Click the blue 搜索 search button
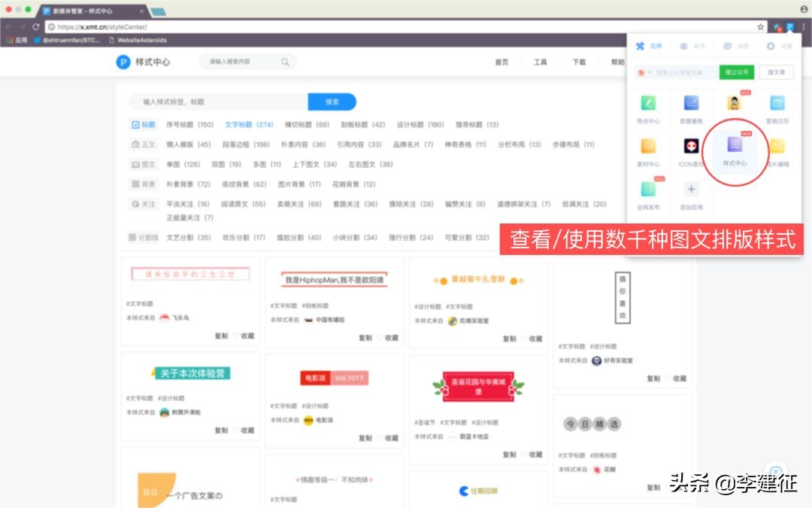Screen dimensions: 812x508 click(332, 101)
